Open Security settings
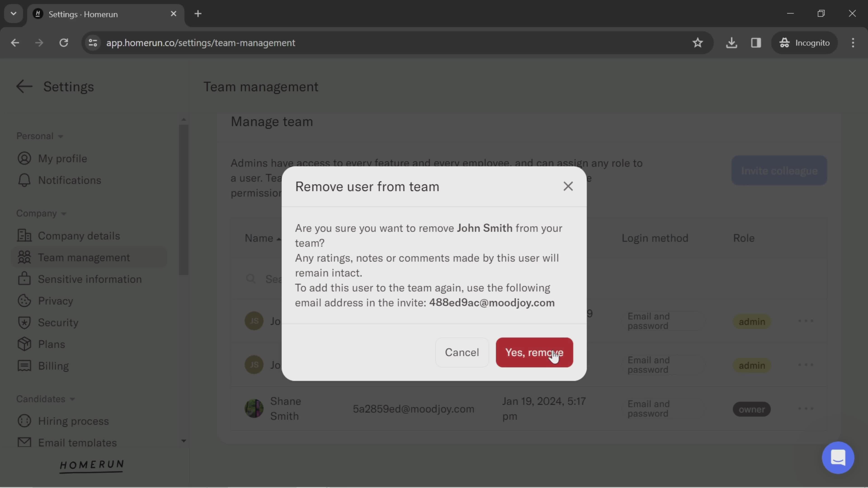 pyautogui.click(x=58, y=323)
